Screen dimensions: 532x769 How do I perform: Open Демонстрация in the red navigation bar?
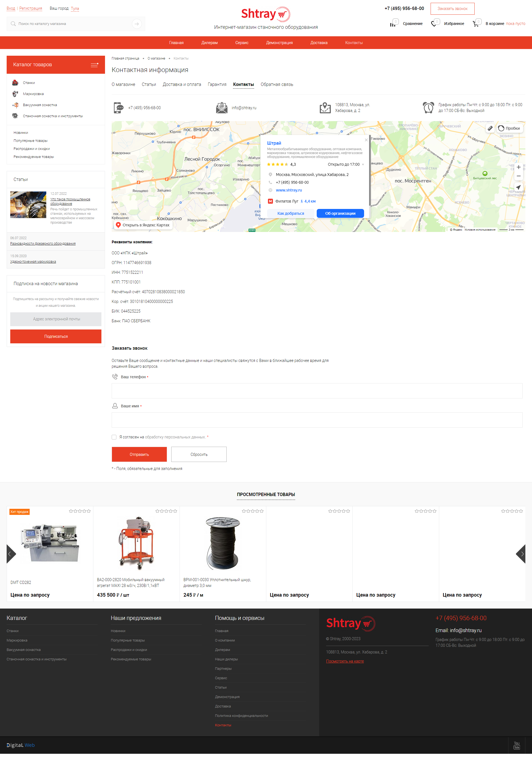point(279,43)
